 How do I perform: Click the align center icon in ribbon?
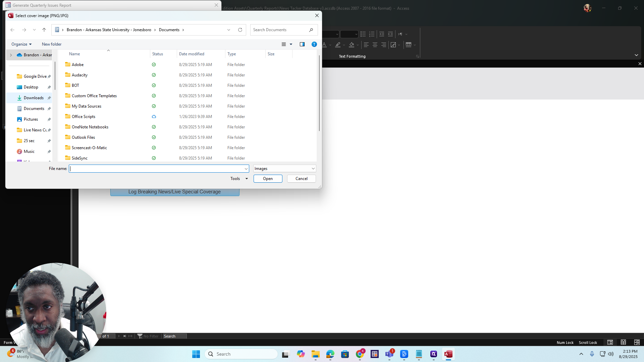click(375, 45)
